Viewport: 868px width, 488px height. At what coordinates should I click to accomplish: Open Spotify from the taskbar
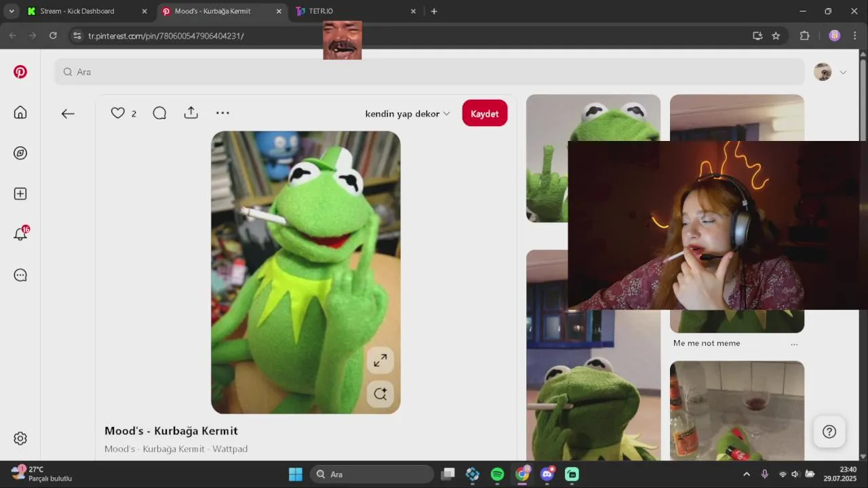coord(497,474)
